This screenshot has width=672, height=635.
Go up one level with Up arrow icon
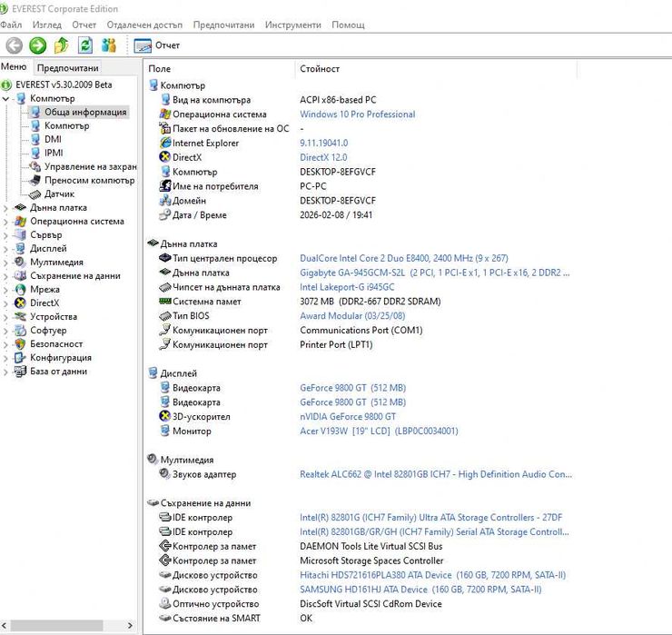click(62, 45)
